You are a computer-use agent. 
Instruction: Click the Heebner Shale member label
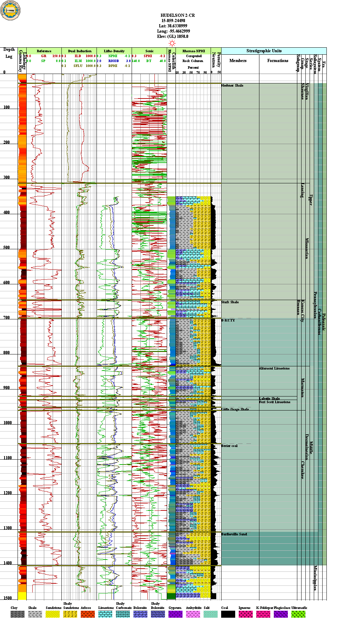232,86
